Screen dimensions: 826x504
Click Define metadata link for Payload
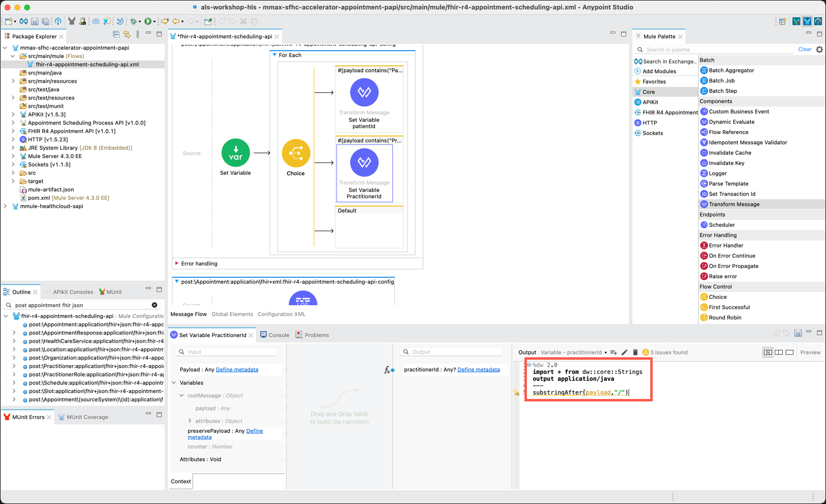[x=237, y=370]
